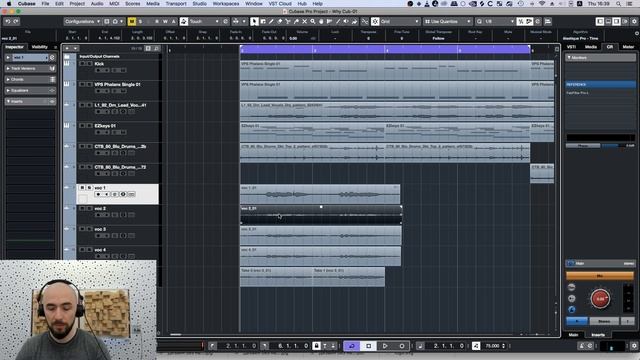
Task: Click the Apple menu icon
Action: [9, 3]
